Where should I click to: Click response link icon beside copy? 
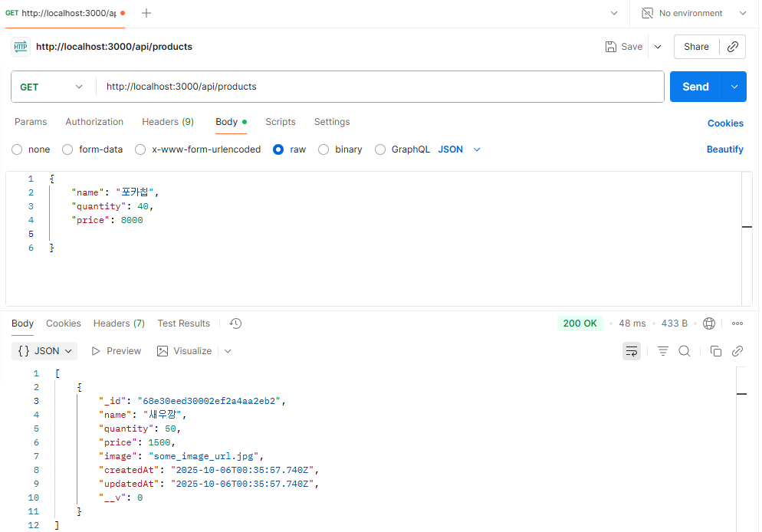point(737,351)
